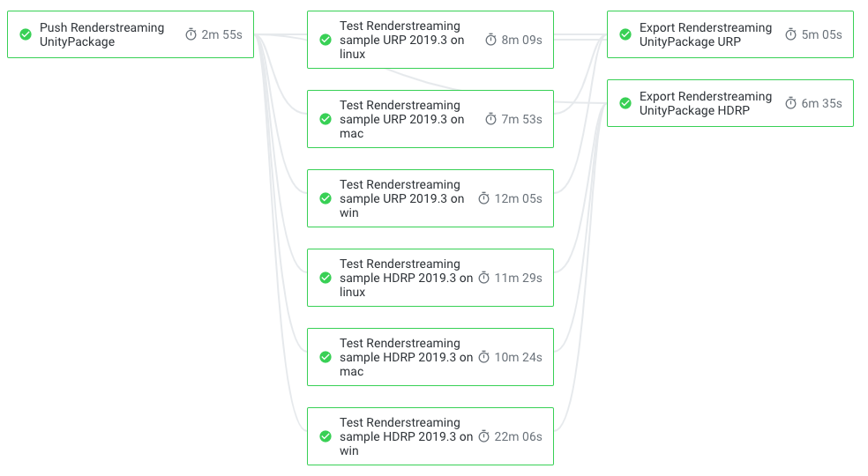Viewport: 868px width, 476px height.
Task: Click success icon for HDRP 2019.3 on win test
Action: point(325,436)
